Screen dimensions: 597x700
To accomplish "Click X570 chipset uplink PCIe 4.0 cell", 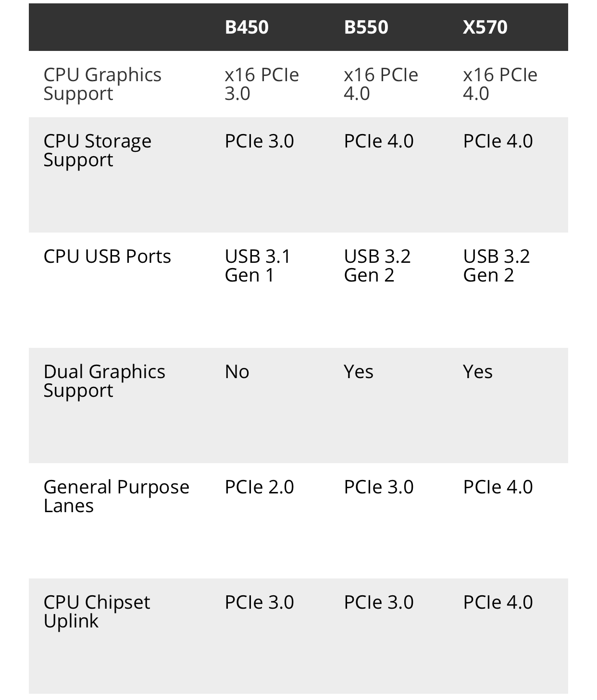I will [x=498, y=602].
